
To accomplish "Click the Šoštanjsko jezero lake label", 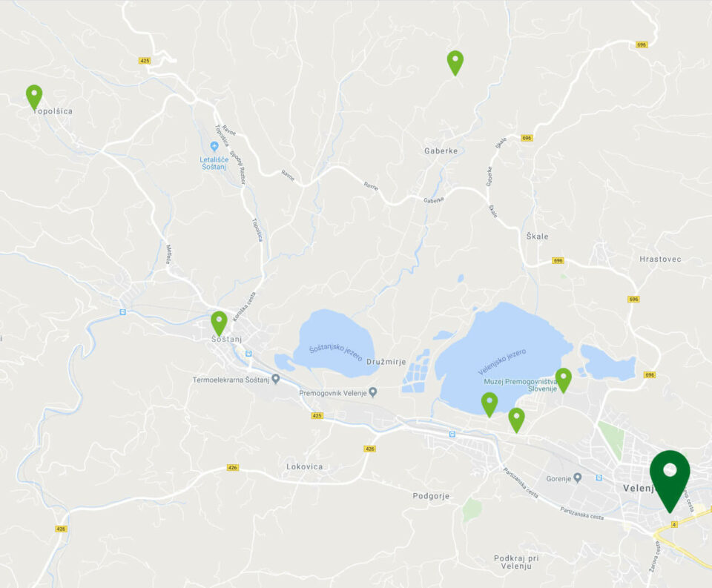I will 335,352.
